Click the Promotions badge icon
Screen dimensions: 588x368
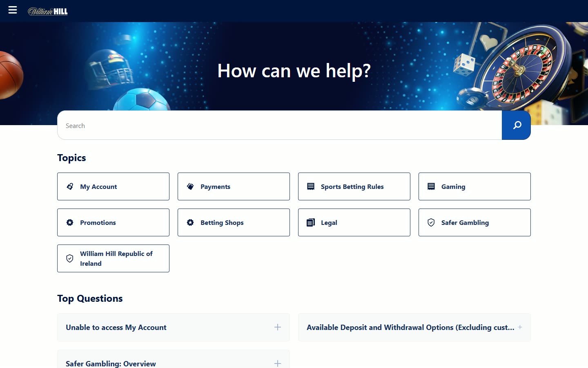70,222
